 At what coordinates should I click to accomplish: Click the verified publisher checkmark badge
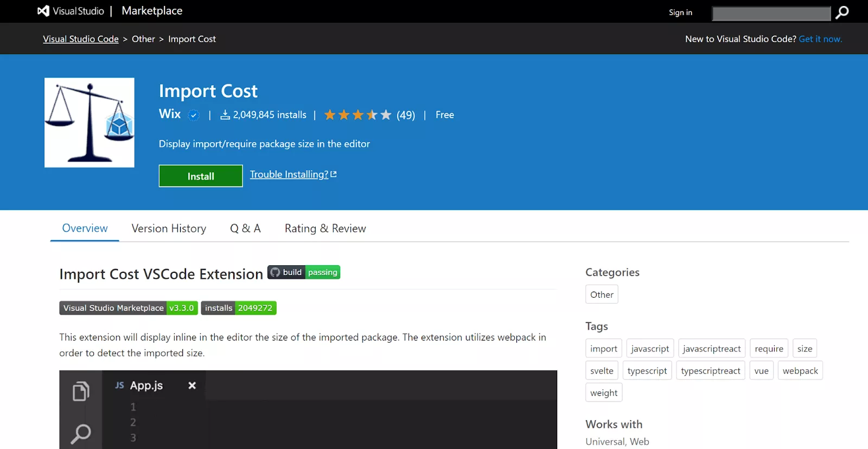pyautogui.click(x=194, y=115)
